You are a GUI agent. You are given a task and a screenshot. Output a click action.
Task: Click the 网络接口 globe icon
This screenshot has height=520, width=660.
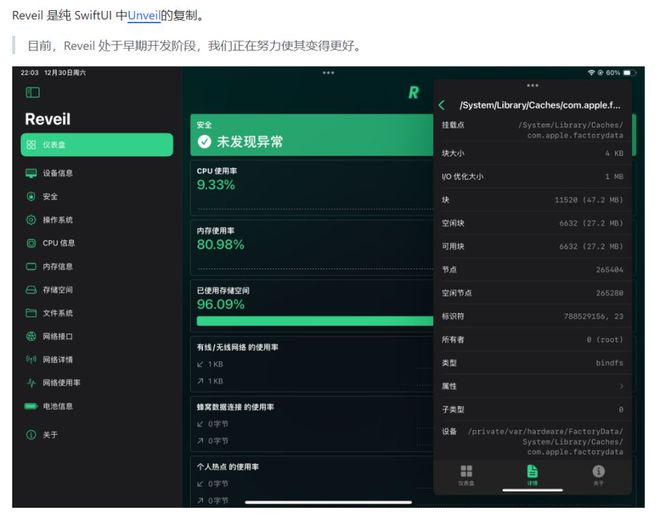tap(31, 336)
